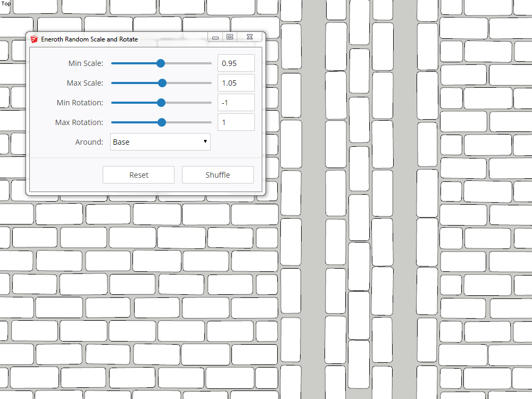Open the Around dropdown showing Base
The width and height of the screenshot is (532, 399).
pos(160,142)
